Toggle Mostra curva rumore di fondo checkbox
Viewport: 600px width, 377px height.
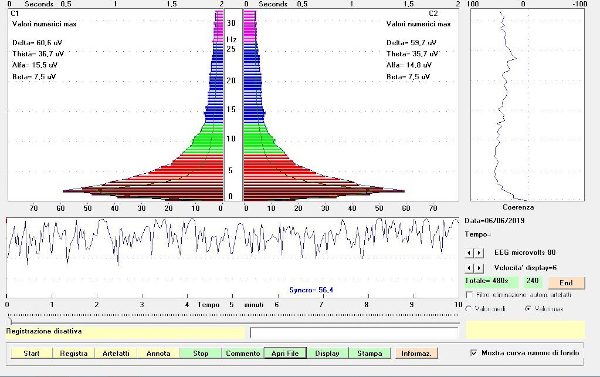coord(474,353)
